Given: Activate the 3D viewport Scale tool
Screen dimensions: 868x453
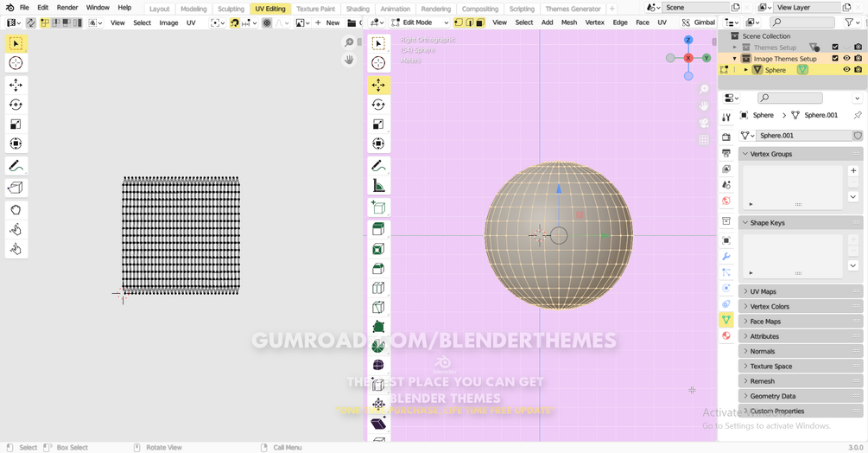Looking at the screenshot, I should [378, 124].
